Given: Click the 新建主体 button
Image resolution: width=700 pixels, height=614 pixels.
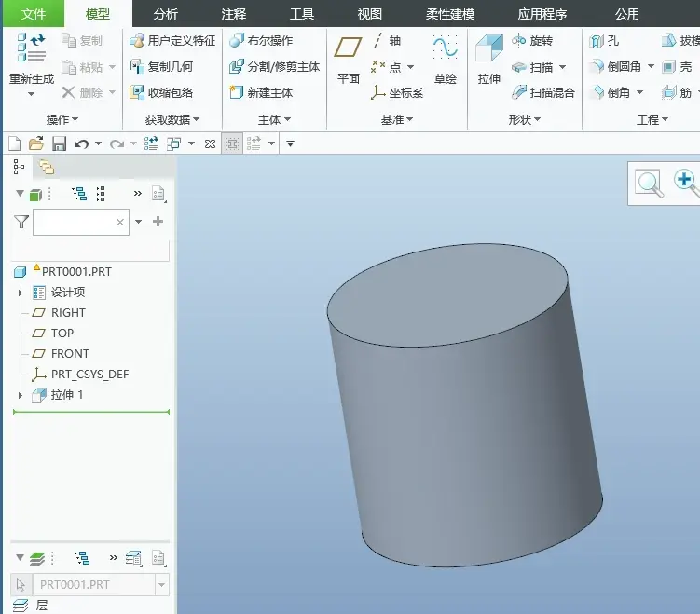Looking at the screenshot, I should [262, 93].
